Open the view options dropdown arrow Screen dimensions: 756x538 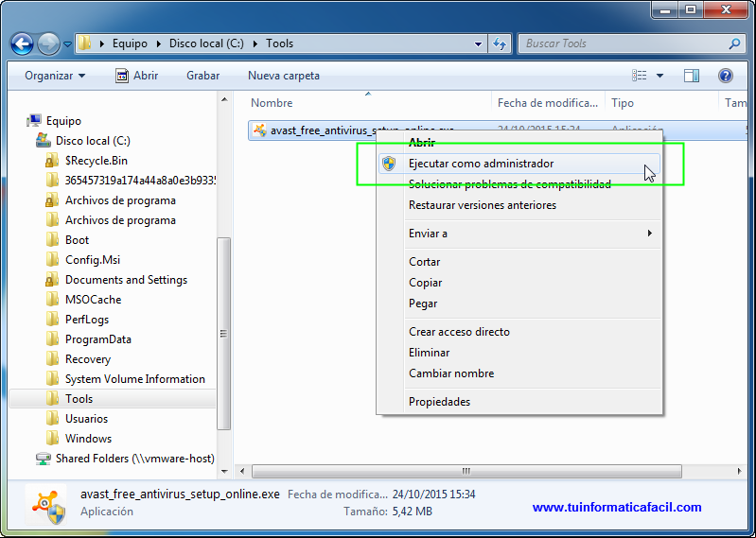point(659,76)
